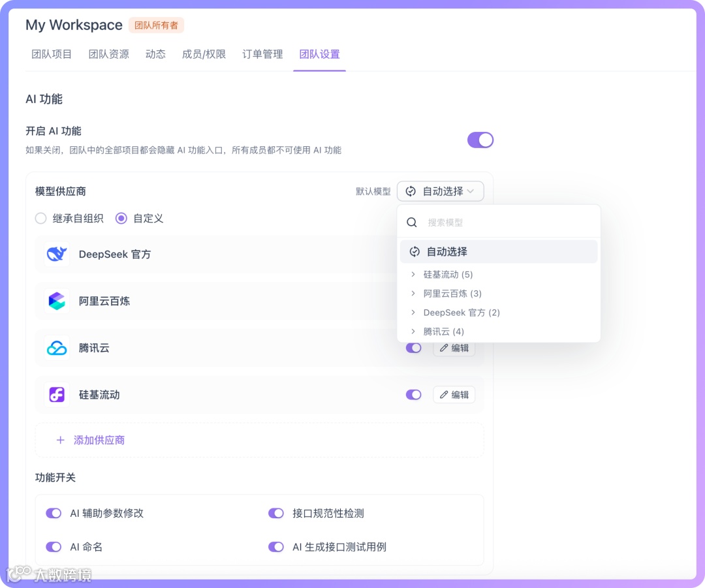Toggle the 硅基流动 provider switch

coord(414,395)
